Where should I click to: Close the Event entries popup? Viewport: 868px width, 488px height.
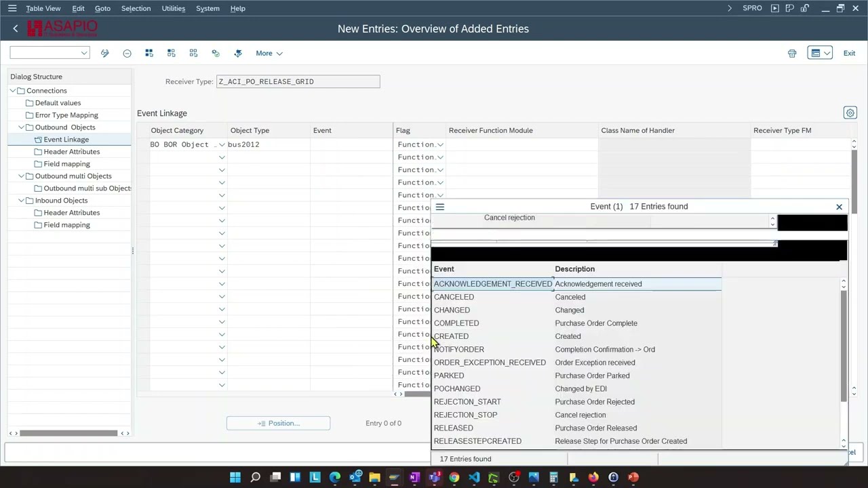[x=839, y=207]
